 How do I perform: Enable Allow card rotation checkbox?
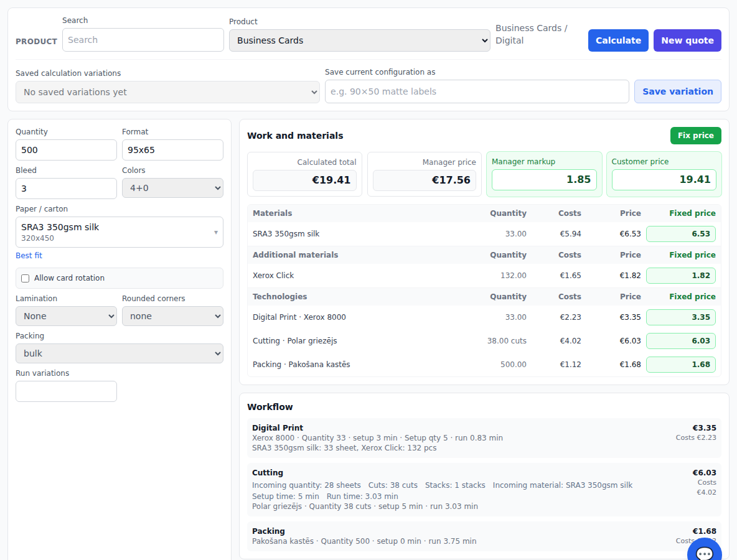coord(26,278)
